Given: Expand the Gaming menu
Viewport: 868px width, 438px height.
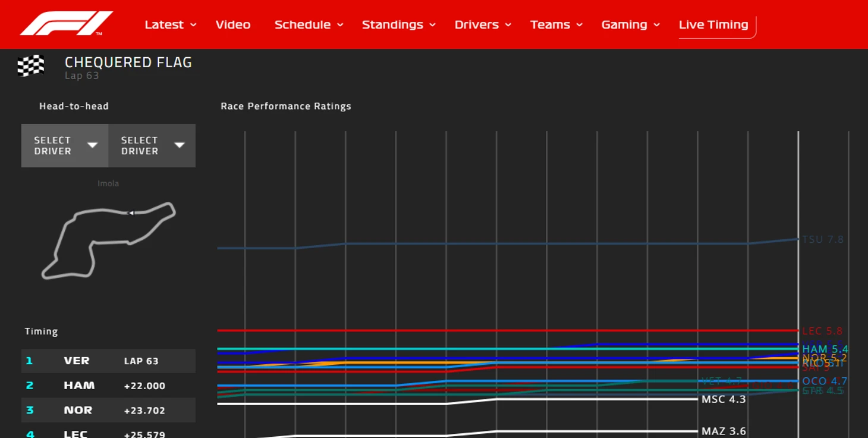Looking at the screenshot, I should [x=630, y=25].
